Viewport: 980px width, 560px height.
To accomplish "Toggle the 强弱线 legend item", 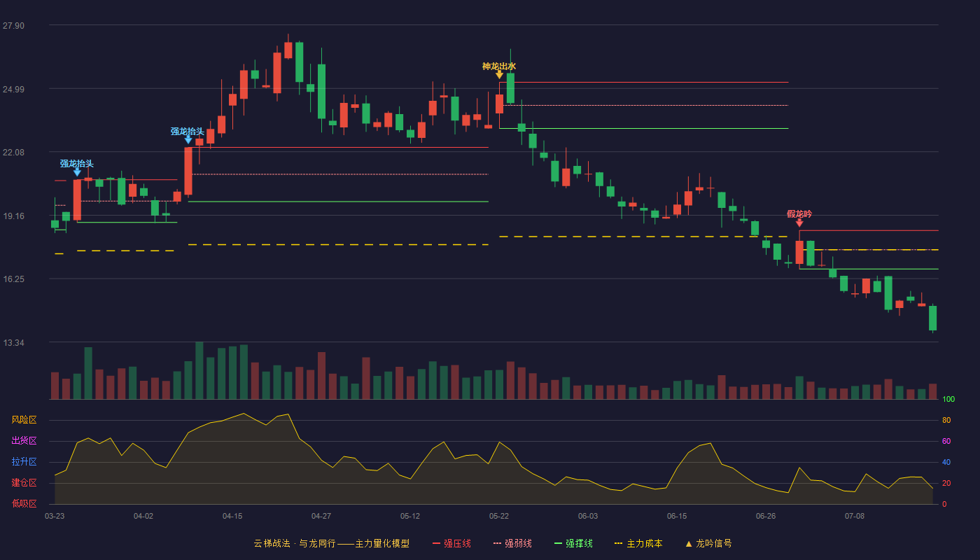I will (513, 543).
